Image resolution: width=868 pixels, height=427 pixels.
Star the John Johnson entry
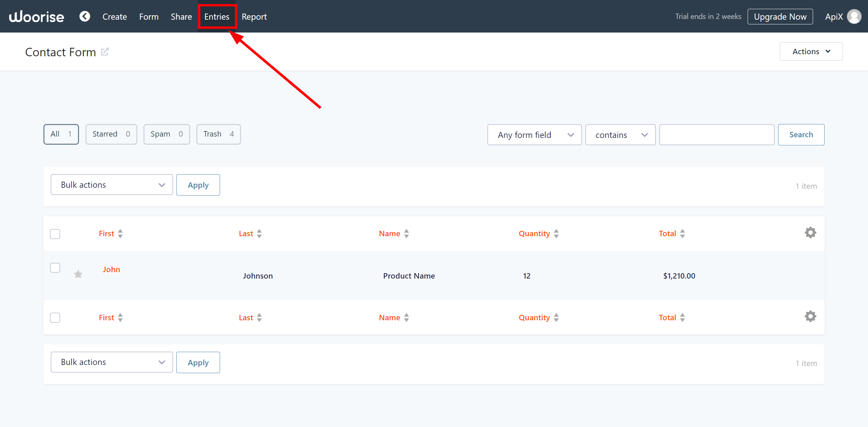click(78, 274)
